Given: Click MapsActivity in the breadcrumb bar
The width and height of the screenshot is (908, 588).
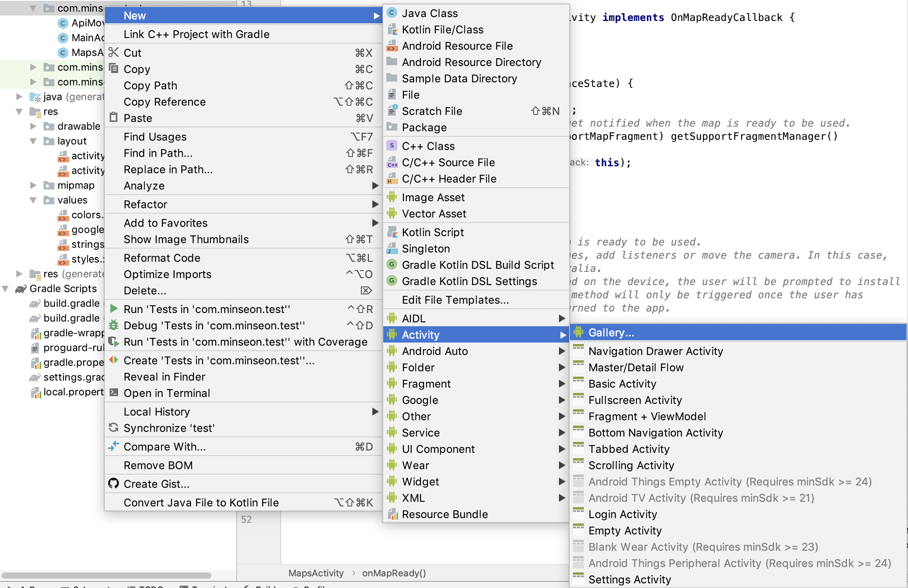Looking at the screenshot, I should tap(316, 573).
